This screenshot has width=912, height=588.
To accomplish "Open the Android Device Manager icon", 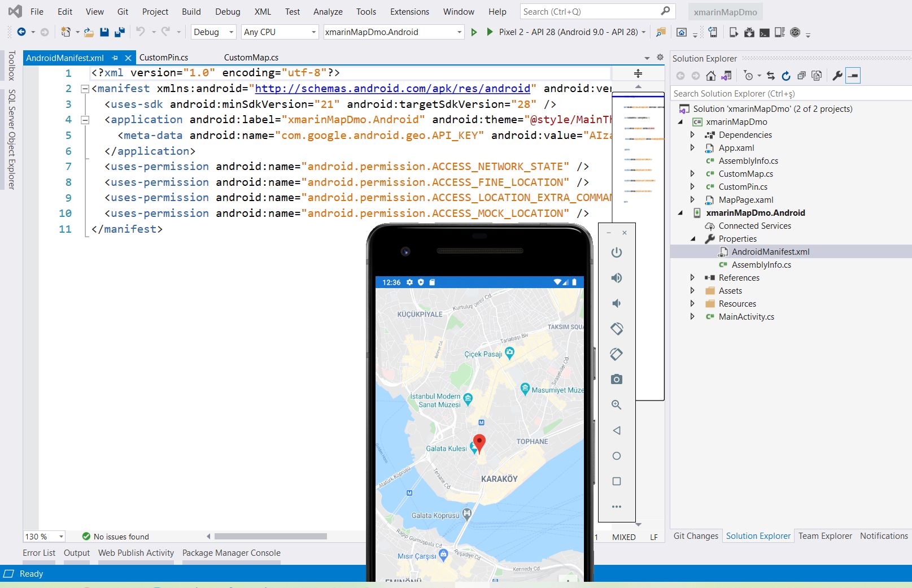I will (x=734, y=32).
